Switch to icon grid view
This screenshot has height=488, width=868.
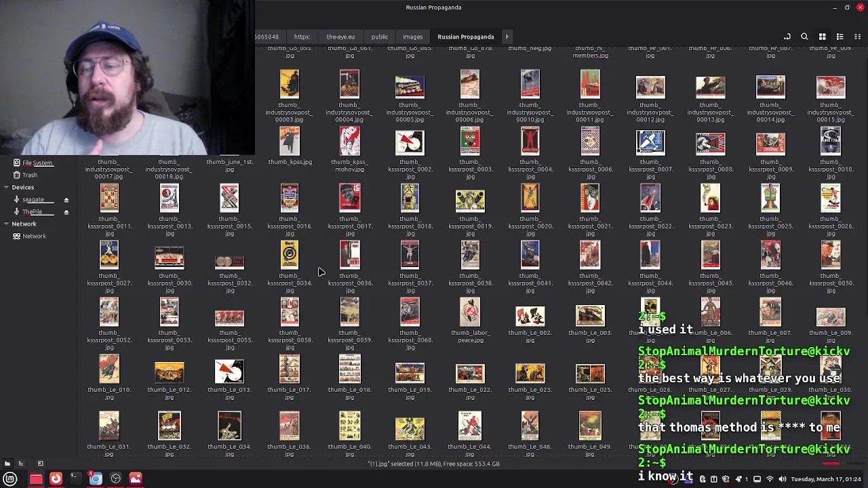click(x=822, y=37)
